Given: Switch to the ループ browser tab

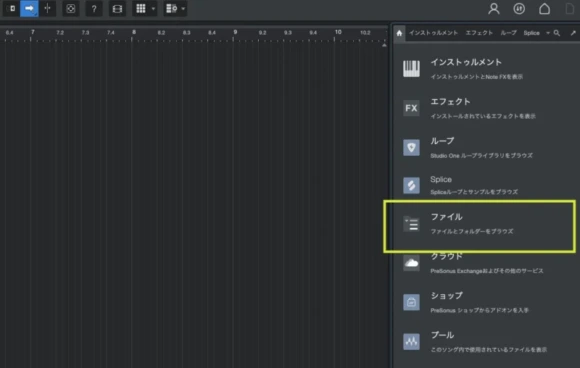Looking at the screenshot, I should point(509,33).
